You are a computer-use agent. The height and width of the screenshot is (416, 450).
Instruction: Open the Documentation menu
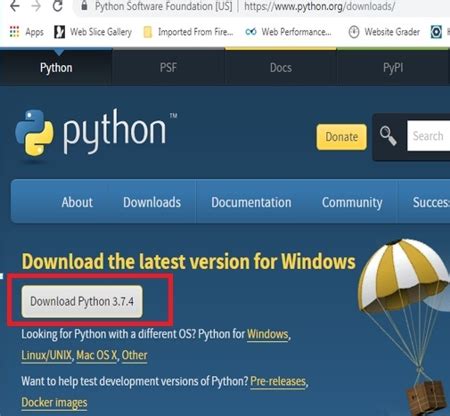[251, 202]
